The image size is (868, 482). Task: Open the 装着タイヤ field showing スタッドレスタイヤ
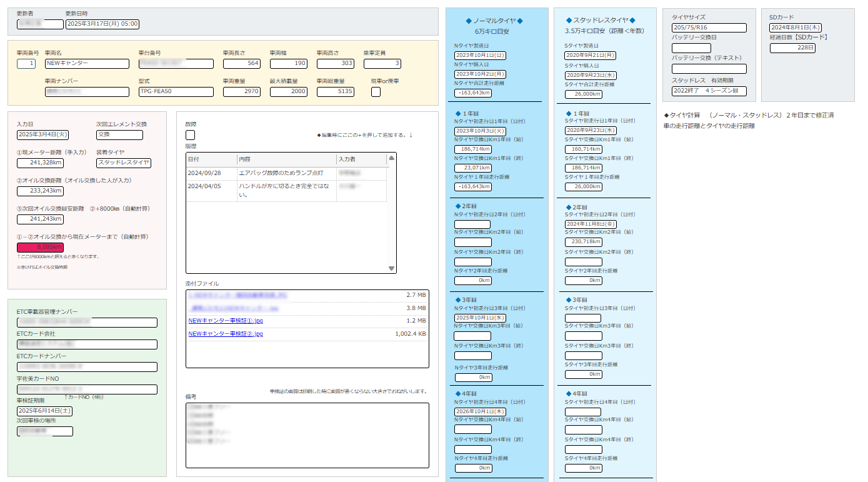click(123, 163)
